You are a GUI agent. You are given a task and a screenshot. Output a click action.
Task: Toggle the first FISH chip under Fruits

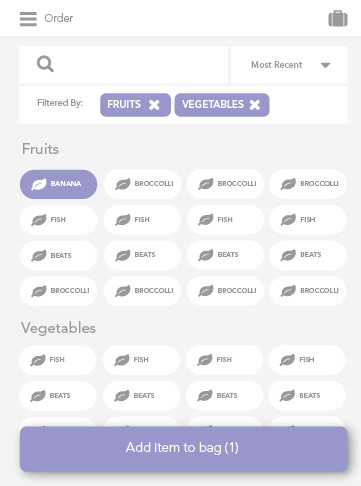point(59,220)
